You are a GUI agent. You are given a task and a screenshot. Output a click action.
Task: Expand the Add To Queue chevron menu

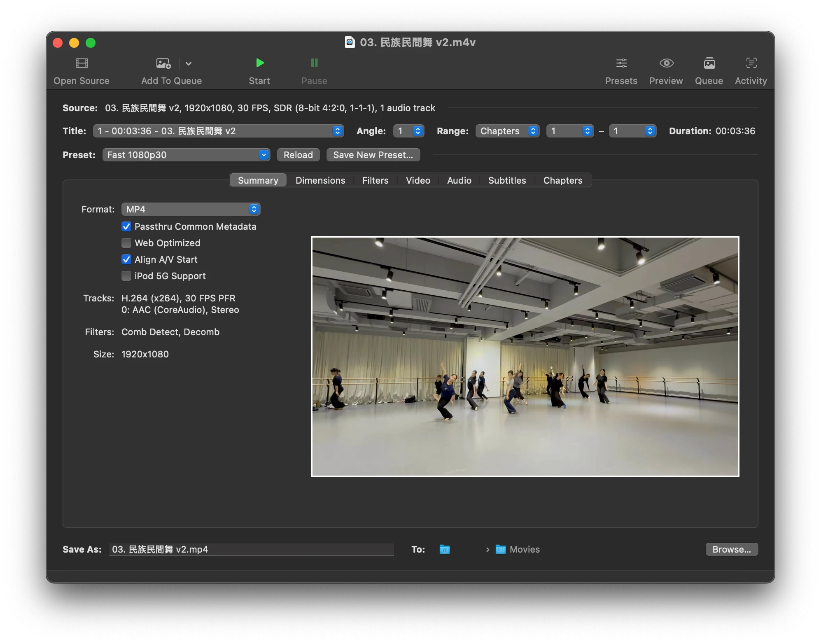pyautogui.click(x=189, y=63)
